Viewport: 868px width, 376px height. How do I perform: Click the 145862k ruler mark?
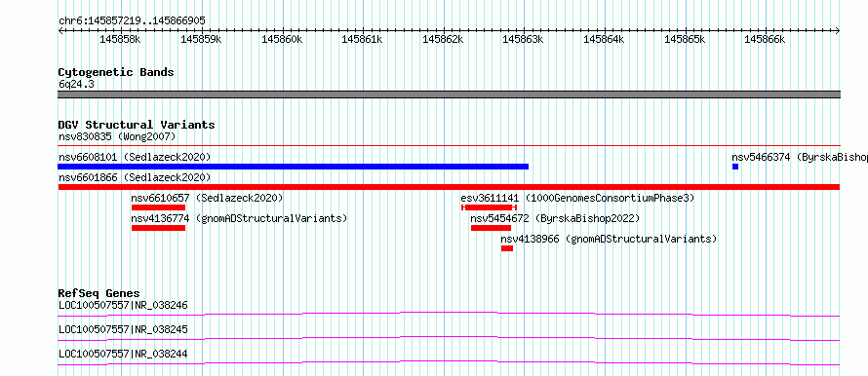(443, 40)
